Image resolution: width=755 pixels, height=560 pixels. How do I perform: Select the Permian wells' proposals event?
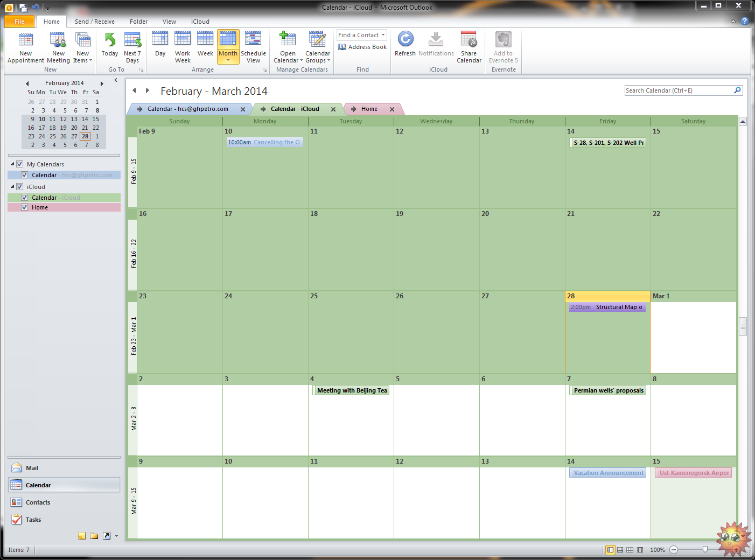tap(607, 390)
